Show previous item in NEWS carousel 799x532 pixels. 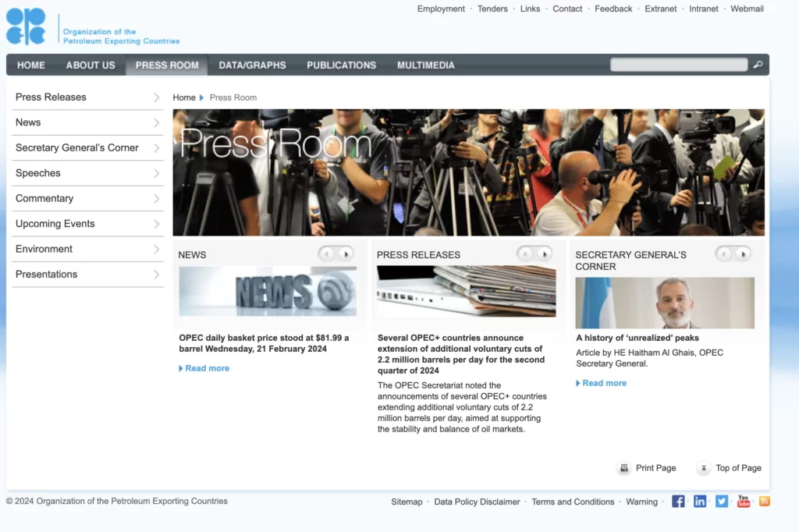tap(326, 254)
